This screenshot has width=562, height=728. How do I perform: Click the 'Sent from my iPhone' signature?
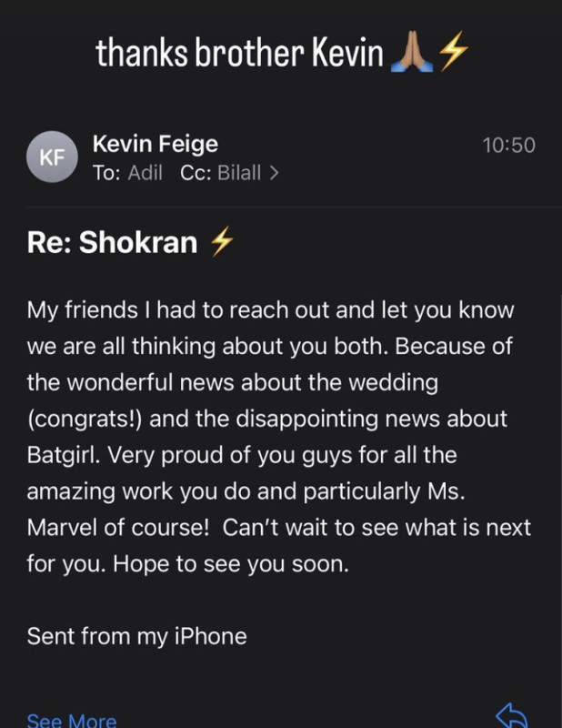pyautogui.click(x=137, y=636)
